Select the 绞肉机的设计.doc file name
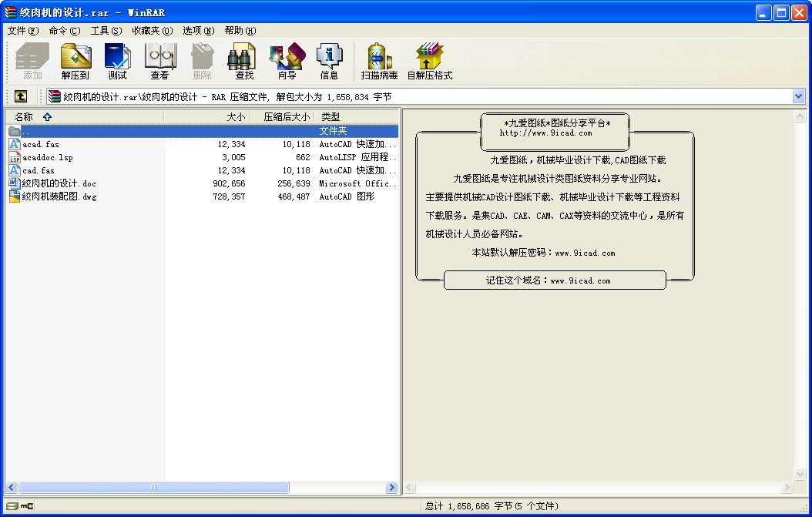The width and height of the screenshot is (812, 517). coord(59,183)
